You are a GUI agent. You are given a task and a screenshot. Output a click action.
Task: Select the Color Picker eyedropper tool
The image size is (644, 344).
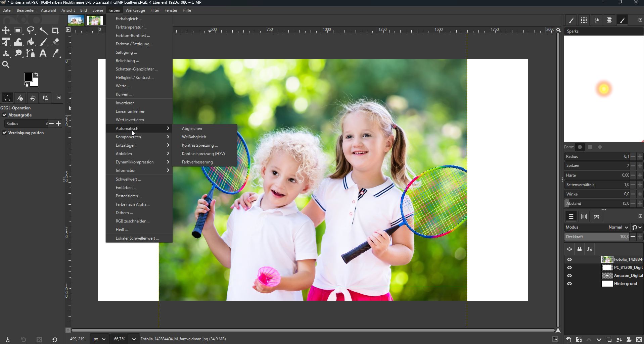[x=56, y=53]
